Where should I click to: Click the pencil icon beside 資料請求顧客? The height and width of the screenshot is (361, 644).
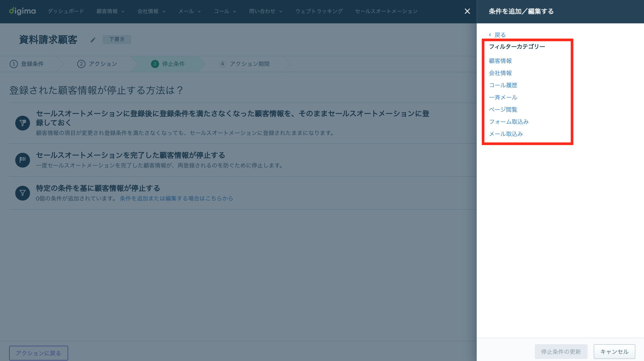click(93, 40)
